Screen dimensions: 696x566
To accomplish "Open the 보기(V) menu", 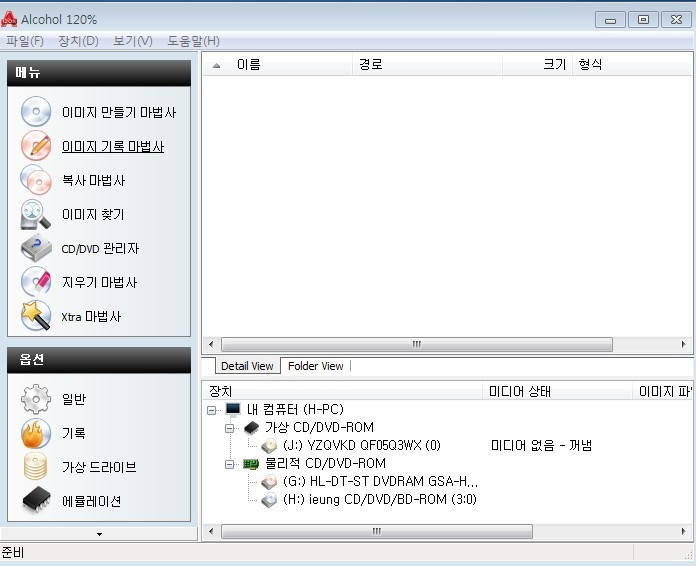I will coord(133,41).
